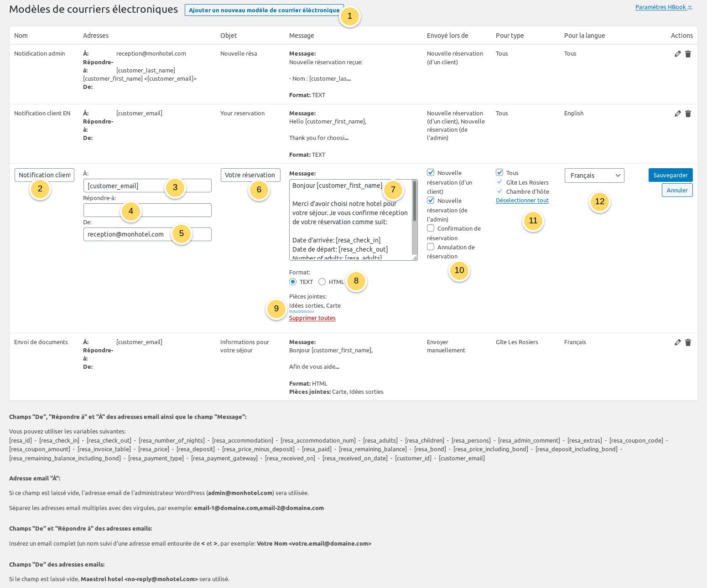The image size is (707, 588).
Task: Delete the Envoi de documents template
Action: [688, 342]
